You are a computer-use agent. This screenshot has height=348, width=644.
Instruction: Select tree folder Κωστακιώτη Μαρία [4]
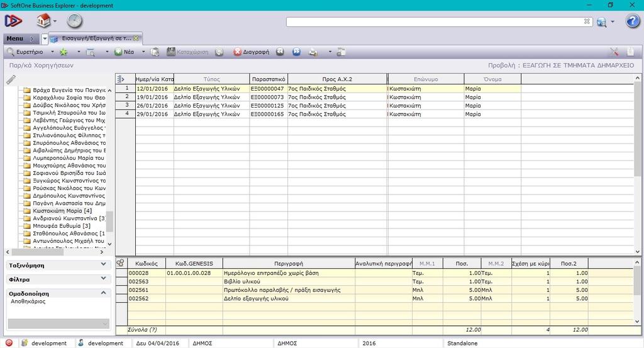click(62, 211)
